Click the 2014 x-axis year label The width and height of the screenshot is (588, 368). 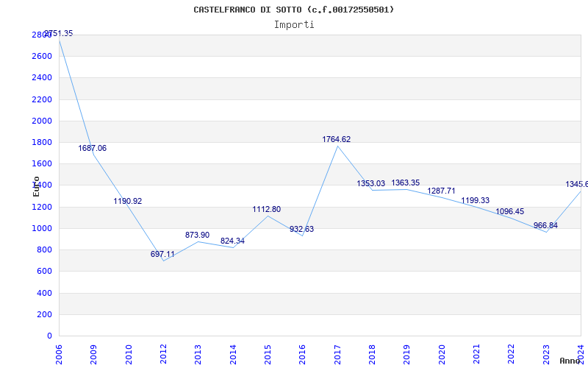[233, 355]
